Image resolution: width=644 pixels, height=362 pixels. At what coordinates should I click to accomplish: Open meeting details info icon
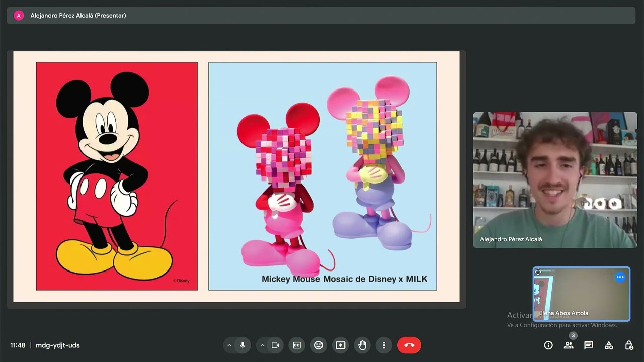point(548,345)
